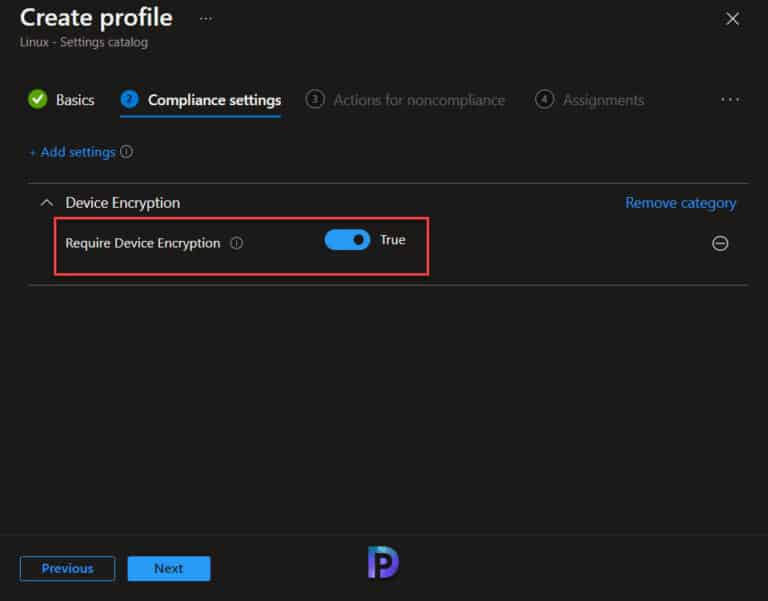Click the 'Require Device Encryption' label
The image size is (768, 601).
coord(143,243)
